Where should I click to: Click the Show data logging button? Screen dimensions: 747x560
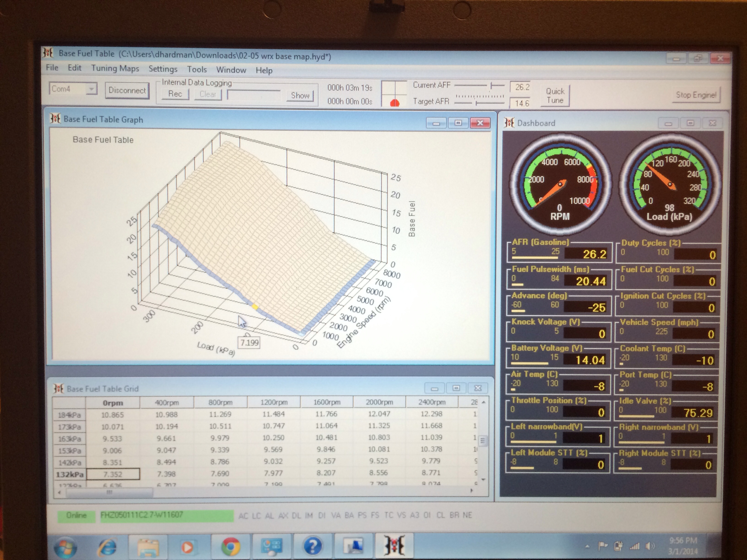[300, 96]
